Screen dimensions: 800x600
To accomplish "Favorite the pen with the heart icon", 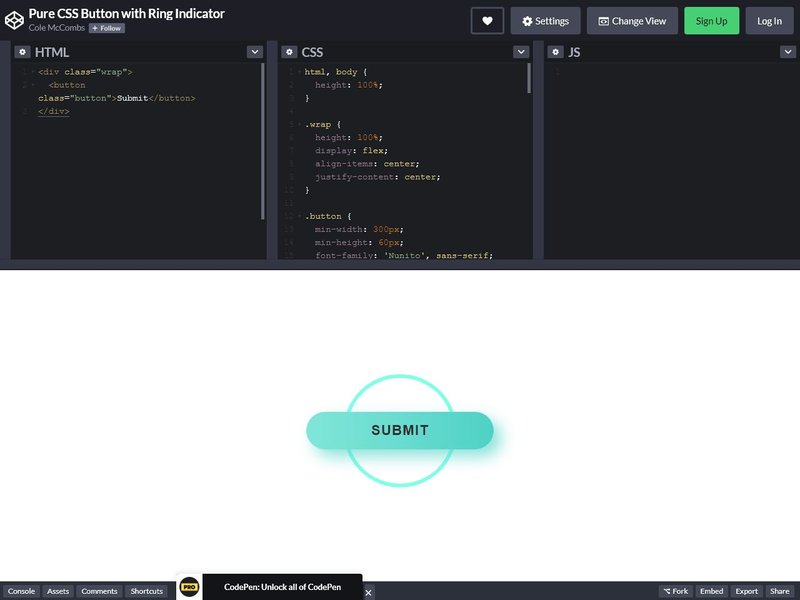I will pyautogui.click(x=487, y=20).
